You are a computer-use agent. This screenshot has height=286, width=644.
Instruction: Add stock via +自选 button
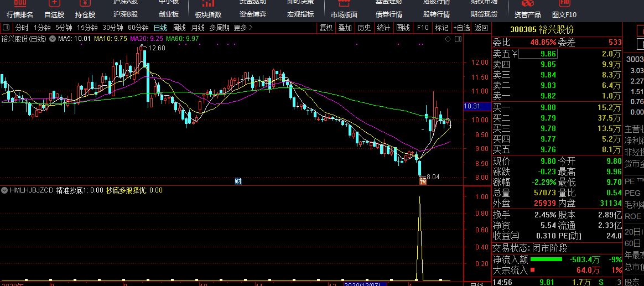click(x=461, y=28)
